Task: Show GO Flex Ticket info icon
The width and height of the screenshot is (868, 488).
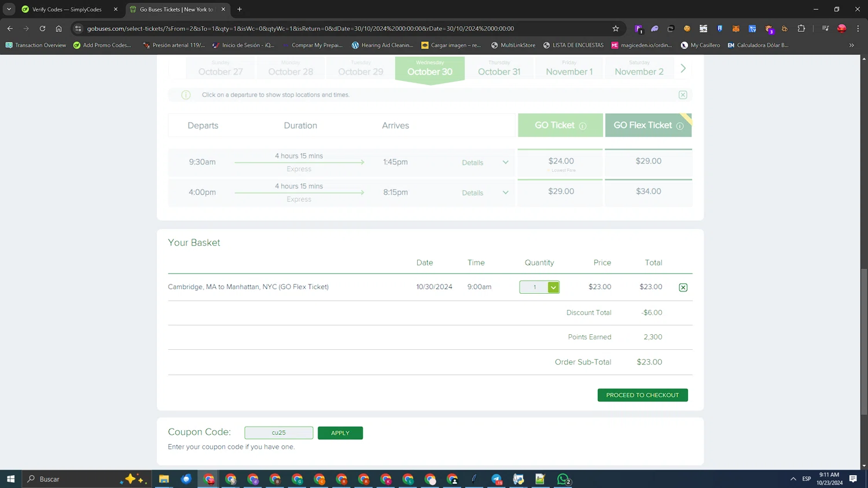Action: [x=680, y=126]
